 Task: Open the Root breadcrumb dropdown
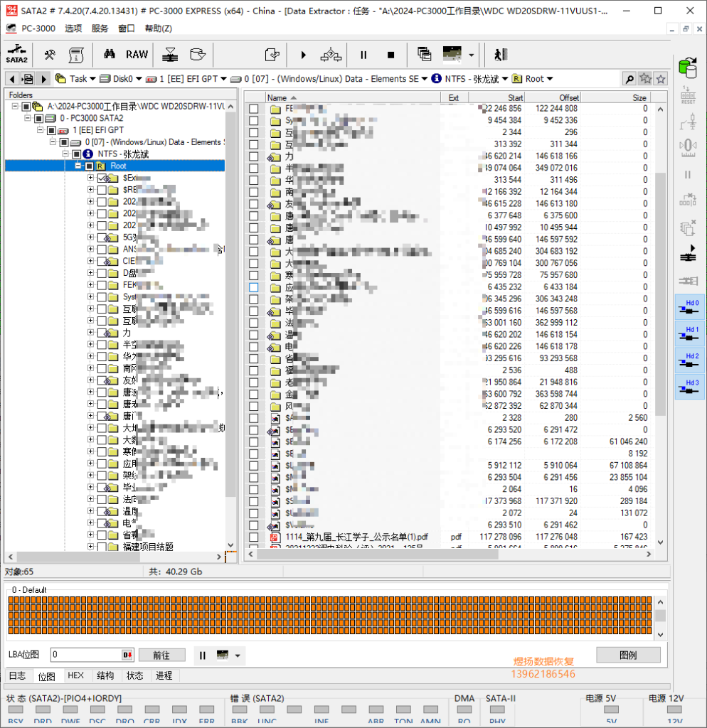click(x=550, y=79)
